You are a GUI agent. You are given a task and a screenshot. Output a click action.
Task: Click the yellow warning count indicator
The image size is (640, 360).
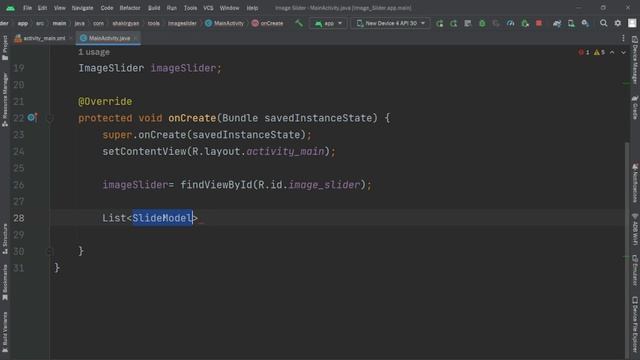599,52
